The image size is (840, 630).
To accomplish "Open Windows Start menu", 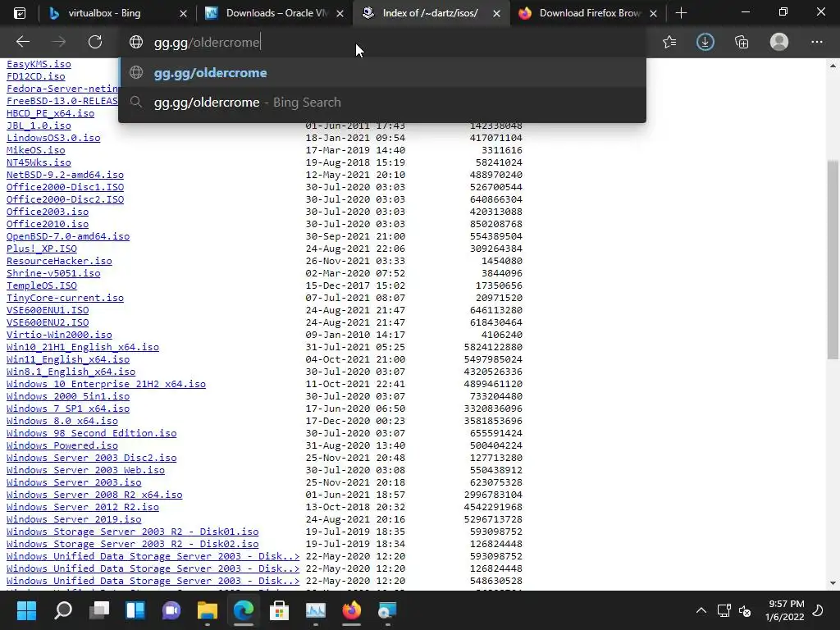I will pos(26,610).
